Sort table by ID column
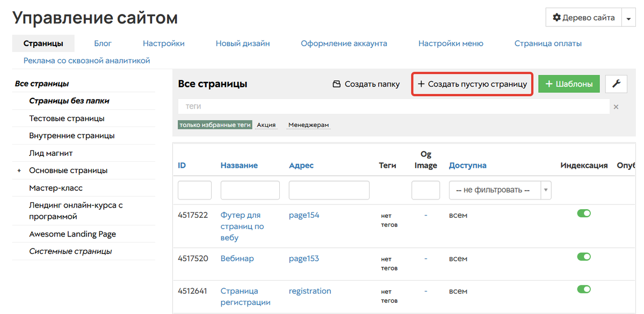644x314 pixels. click(x=182, y=165)
